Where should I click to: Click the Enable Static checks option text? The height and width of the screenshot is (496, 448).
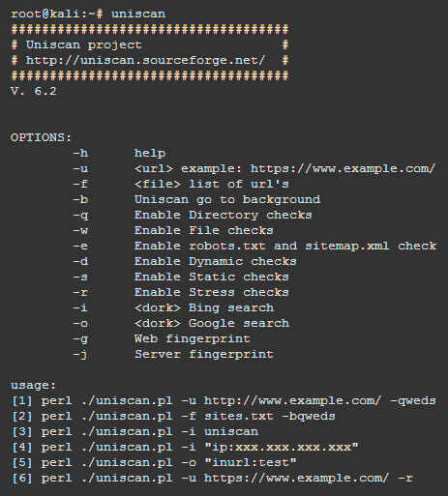(x=212, y=277)
